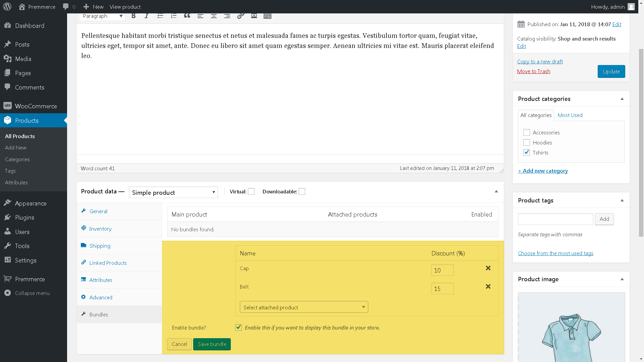Open the Bundles tab in product data
644x362 pixels.
pyautogui.click(x=98, y=314)
